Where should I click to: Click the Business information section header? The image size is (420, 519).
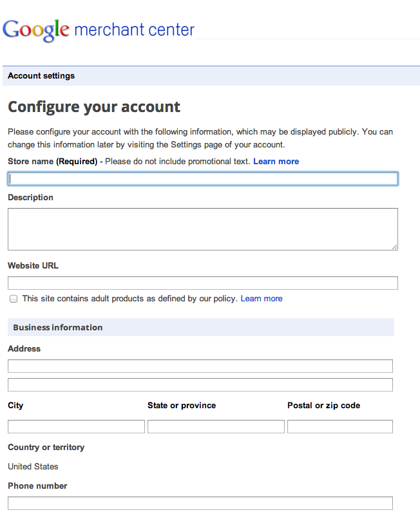click(x=58, y=328)
